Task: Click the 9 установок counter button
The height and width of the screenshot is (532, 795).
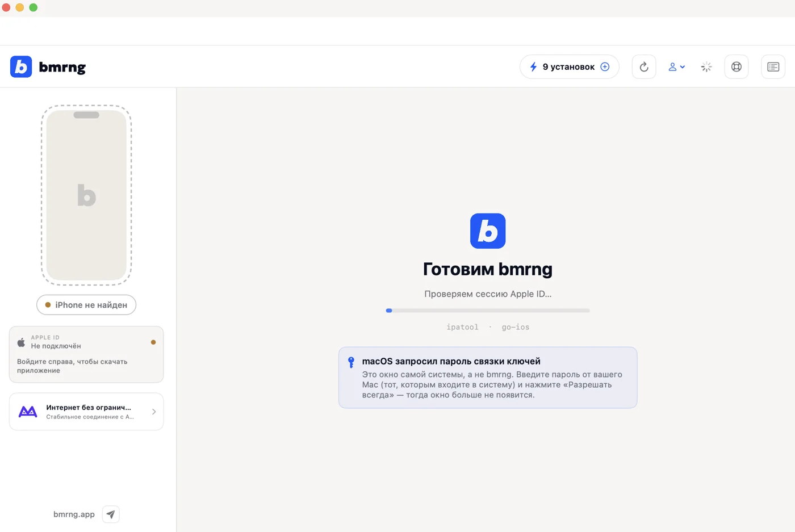Action: click(x=570, y=67)
